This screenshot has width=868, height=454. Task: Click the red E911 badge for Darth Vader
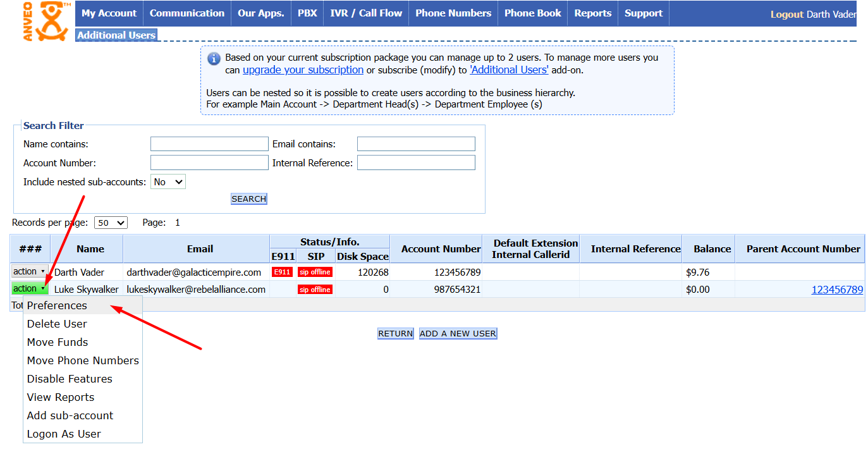pyautogui.click(x=282, y=272)
